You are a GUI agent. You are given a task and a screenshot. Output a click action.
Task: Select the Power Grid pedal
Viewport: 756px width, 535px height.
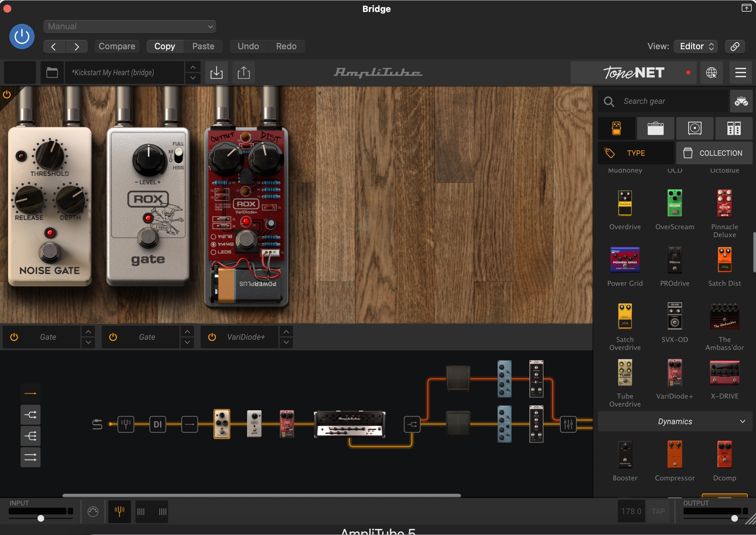coord(625,260)
